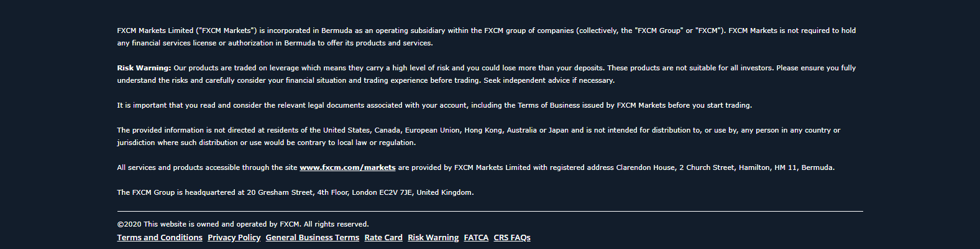The image size is (980, 249).
Task: Click the bold "Risk Warning:" paragraph label
Action: [x=144, y=68]
